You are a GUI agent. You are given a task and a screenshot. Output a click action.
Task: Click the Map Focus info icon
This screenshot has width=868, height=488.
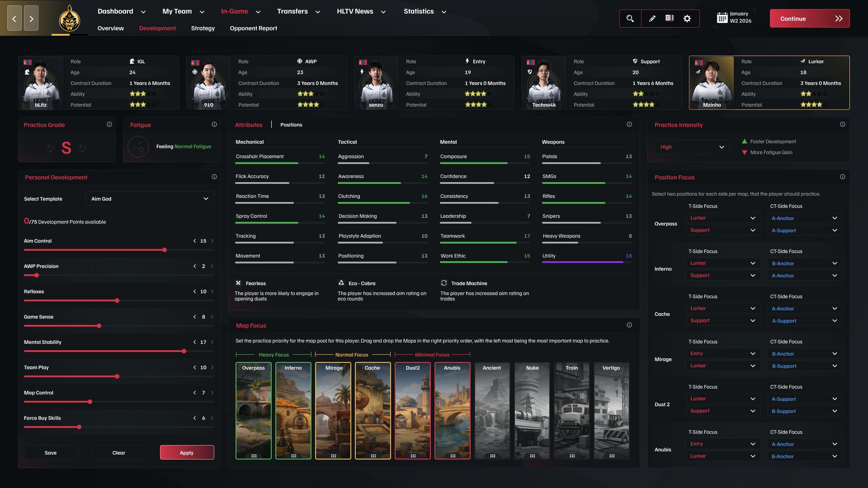629,325
